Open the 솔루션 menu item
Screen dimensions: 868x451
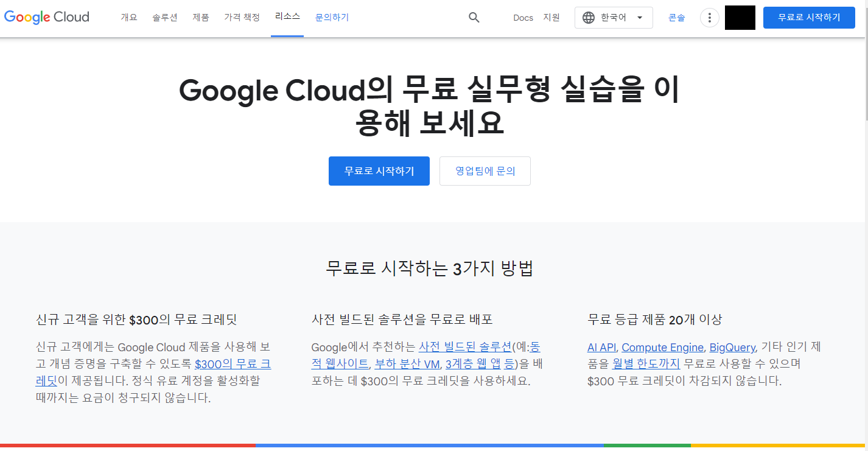tap(165, 18)
